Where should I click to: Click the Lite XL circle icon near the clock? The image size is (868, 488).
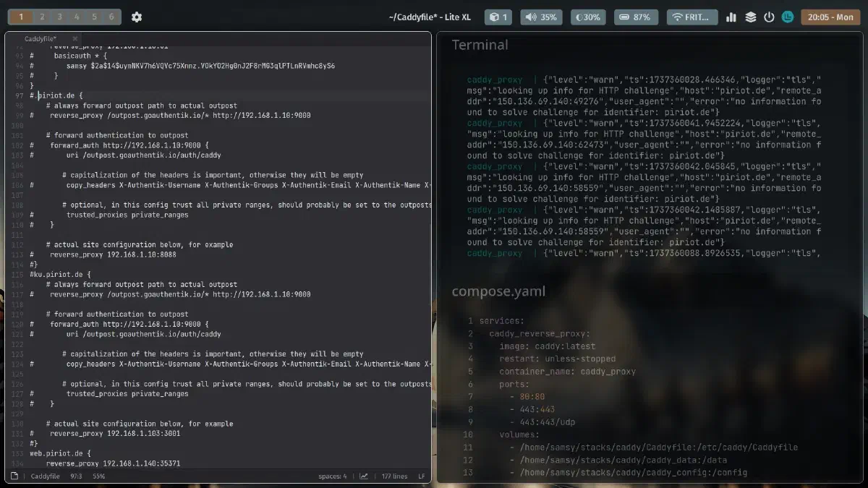[x=786, y=16]
